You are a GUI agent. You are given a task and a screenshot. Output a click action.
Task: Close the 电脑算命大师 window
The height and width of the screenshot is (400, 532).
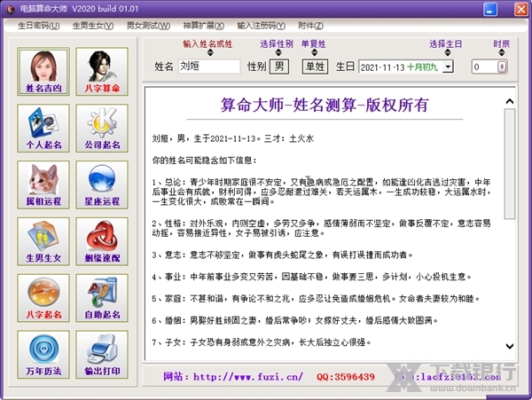pos(520,9)
